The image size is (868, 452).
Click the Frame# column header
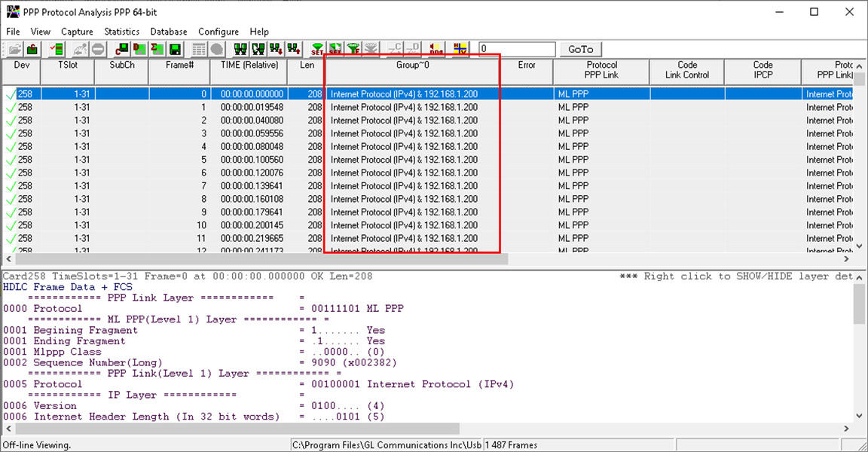pyautogui.click(x=179, y=72)
